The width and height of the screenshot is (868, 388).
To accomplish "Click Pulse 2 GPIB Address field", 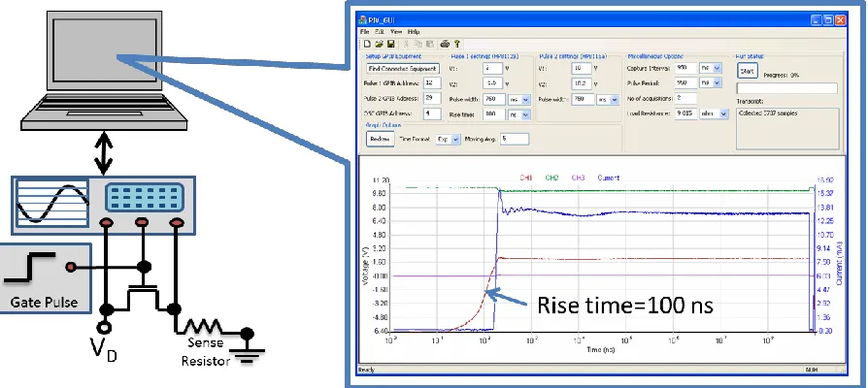I will [432, 98].
